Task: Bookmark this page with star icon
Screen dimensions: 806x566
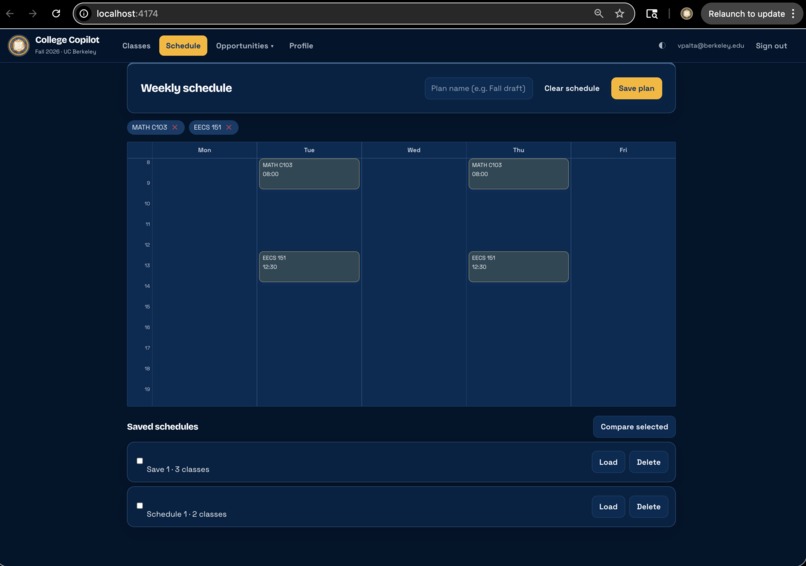Action: tap(619, 13)
